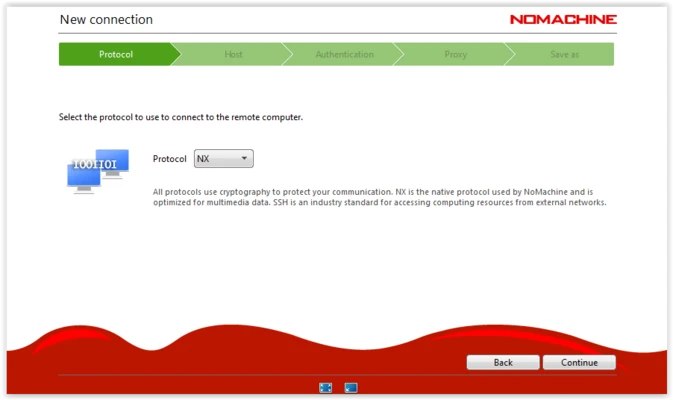Screen dimensions: 673x400
Task: Click 'Select the protocol to use' instruction text
Action: pos(181,117)
